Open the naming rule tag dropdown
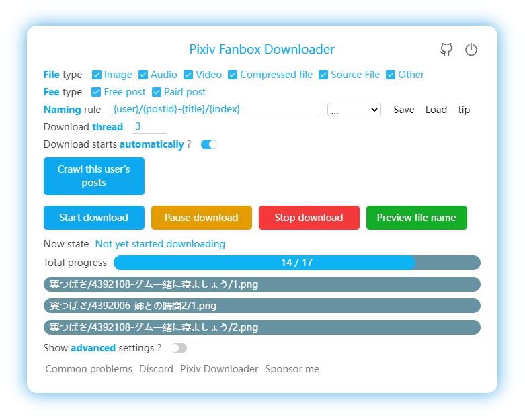Viewport: 525px width, 420px height. (354, 110)
